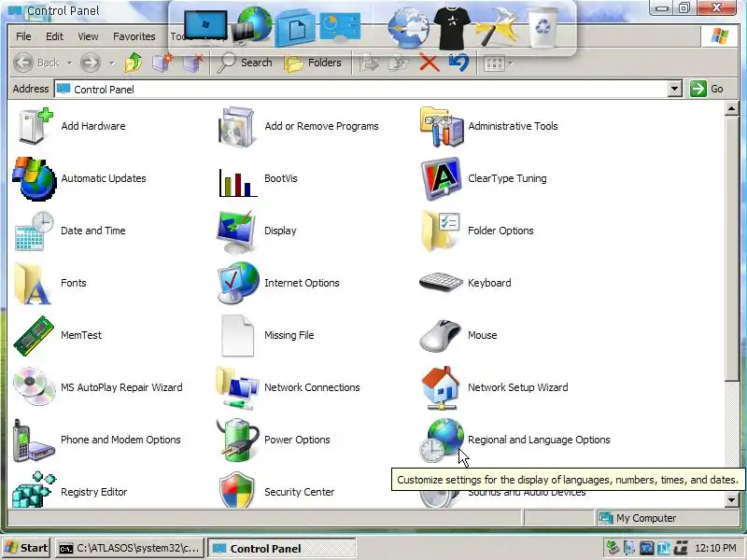This screenshot has height=560, width=747.
Task: Click the Move To toolbar icon
Action: tap(369, 63)
